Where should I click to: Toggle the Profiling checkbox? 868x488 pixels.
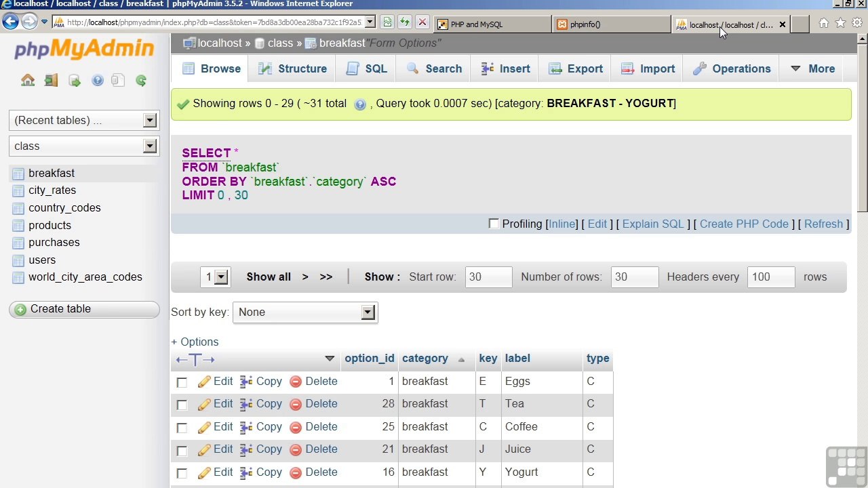tap(494, 224)
